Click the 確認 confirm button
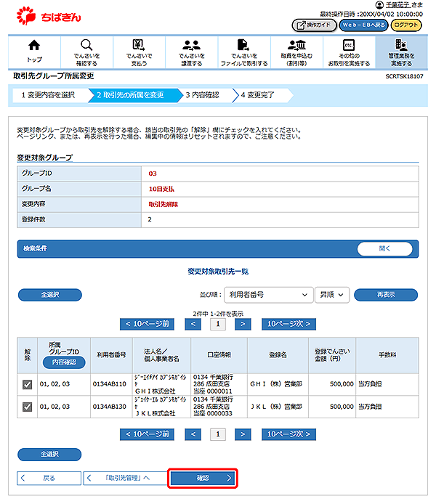The width and height of the screenshot is (436, 504). tap(203, 478)
